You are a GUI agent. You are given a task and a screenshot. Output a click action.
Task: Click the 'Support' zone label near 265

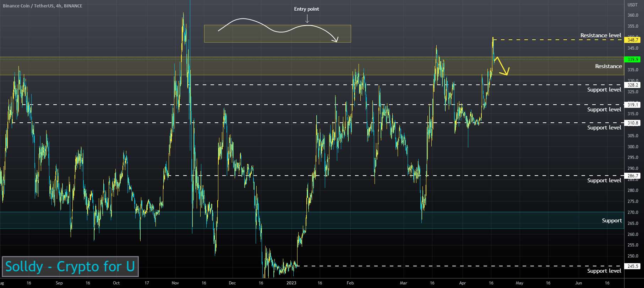click(x=612, y=220)
